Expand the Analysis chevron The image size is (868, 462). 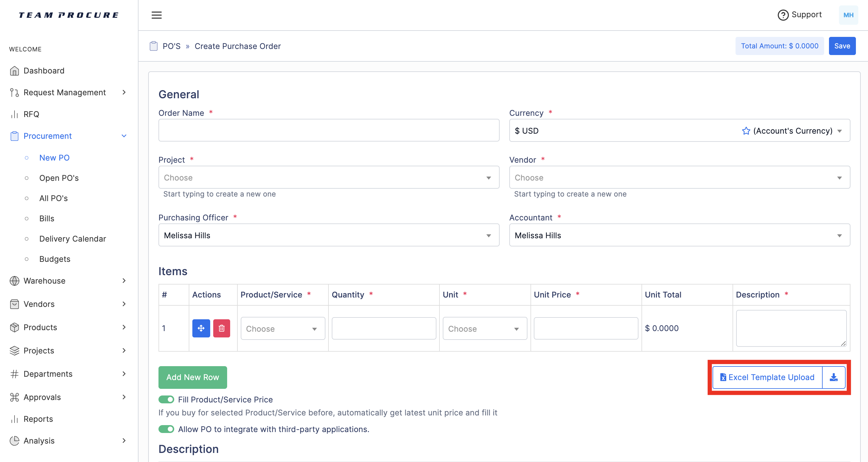pyautogui.click(x=124, y=441)
